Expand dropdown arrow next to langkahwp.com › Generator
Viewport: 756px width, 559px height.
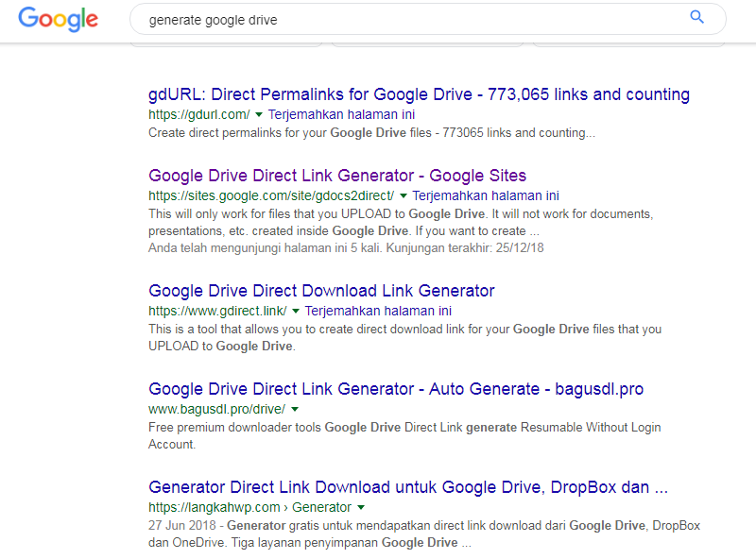point(361,507)
